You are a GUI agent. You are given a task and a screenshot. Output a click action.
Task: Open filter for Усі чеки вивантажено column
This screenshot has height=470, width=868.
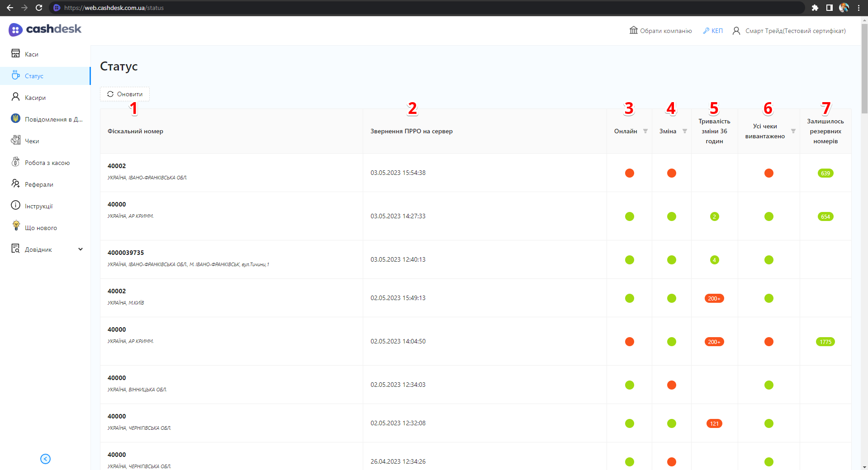[x=793, y=131]
